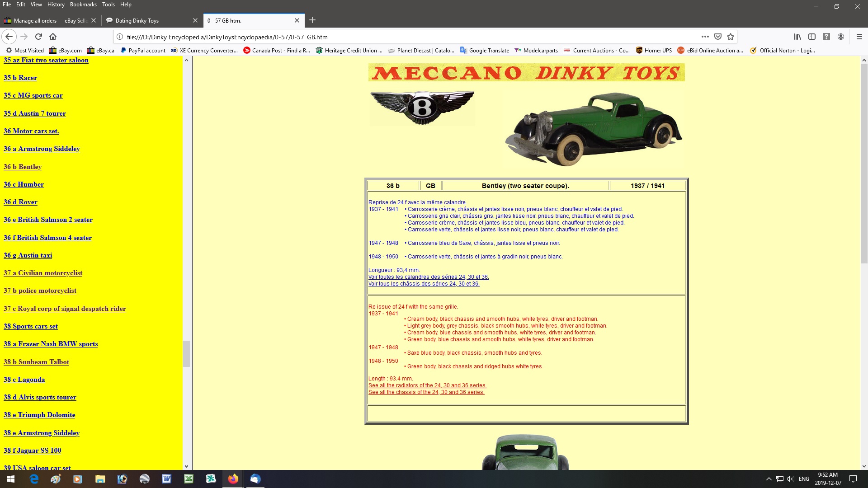Open XE Currency Converter bookmark
Image resolution: width=868 pixels, height=488 pixels.
(x=204, y=51)
